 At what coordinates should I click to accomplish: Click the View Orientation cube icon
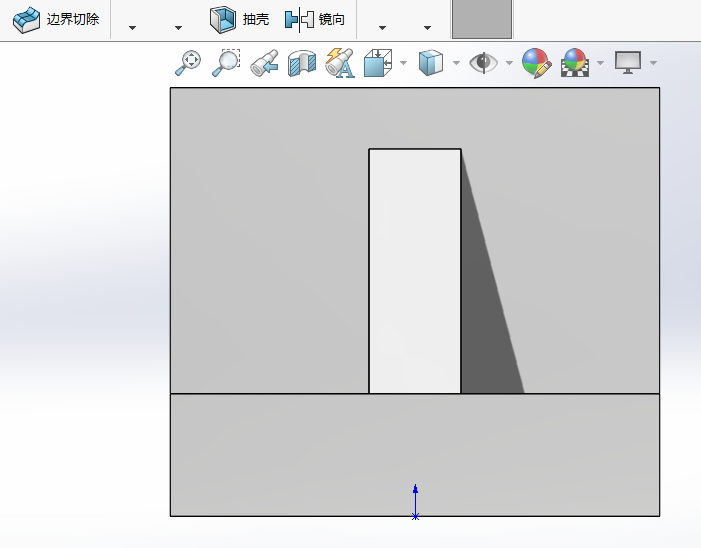point(377,63)
